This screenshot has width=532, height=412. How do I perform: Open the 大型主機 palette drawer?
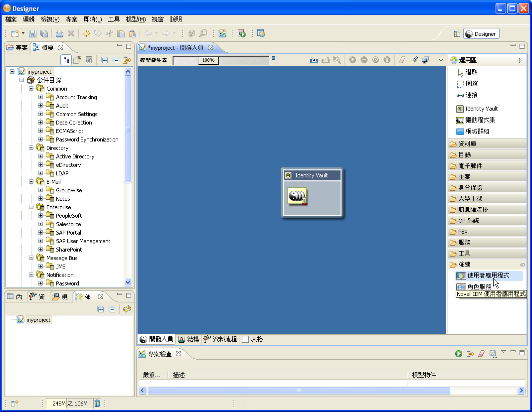pos(487,199)
